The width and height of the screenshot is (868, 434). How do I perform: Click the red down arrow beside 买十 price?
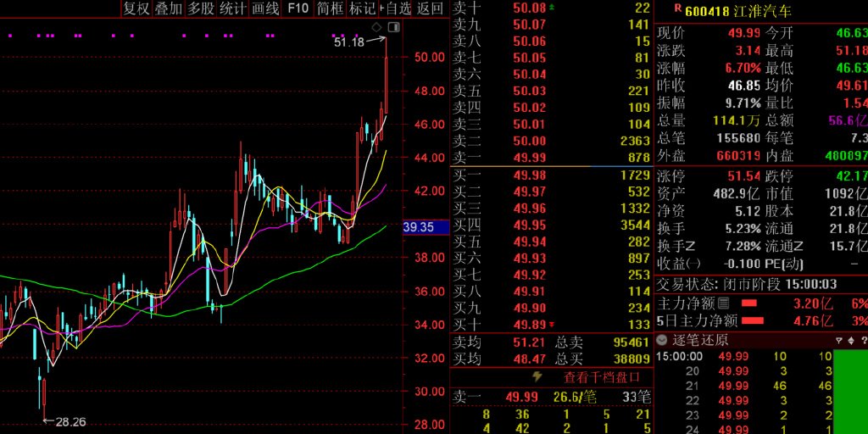[x=554, y=325]
